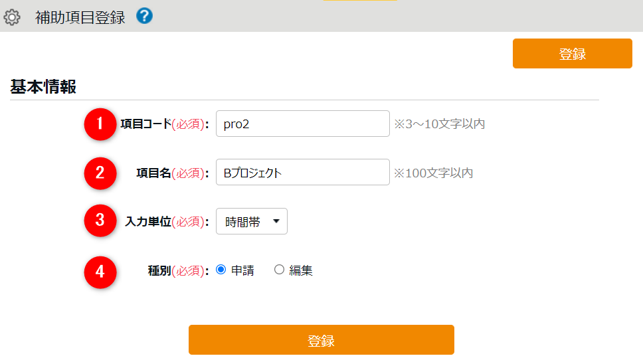Open the blue help question mark icon

(144, 16)
